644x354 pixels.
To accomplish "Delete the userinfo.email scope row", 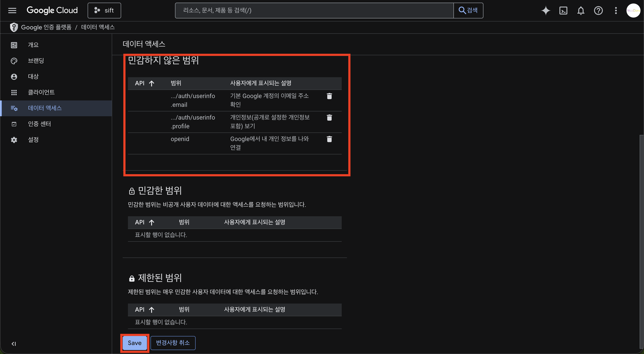I will [x=329, y=96].
